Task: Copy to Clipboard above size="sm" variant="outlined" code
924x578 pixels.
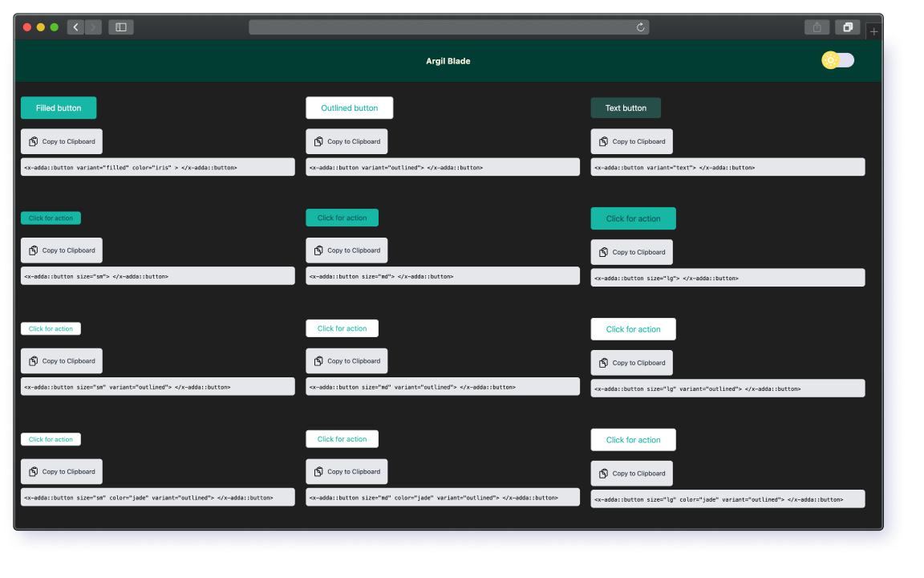Action: tap(62, 361)
